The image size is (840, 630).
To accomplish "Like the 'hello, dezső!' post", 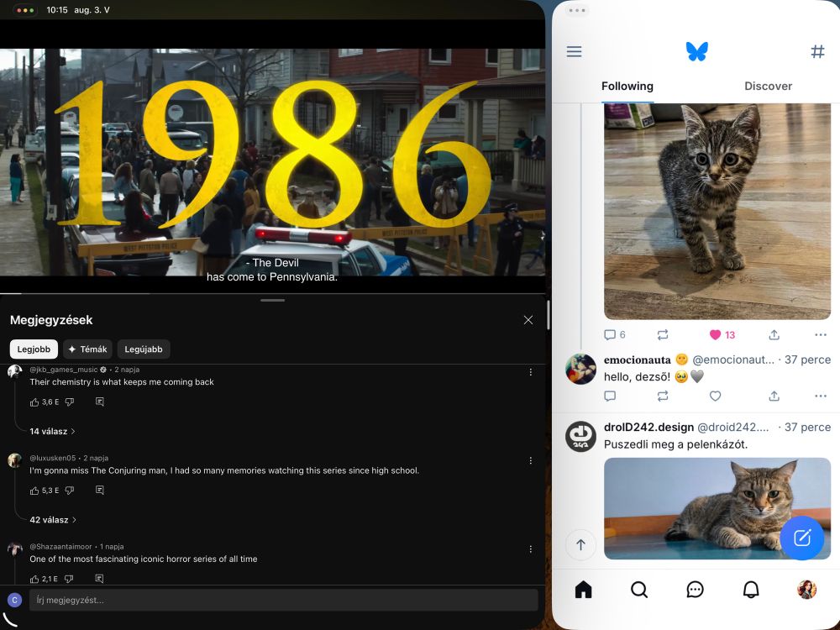I will point(715,396).
